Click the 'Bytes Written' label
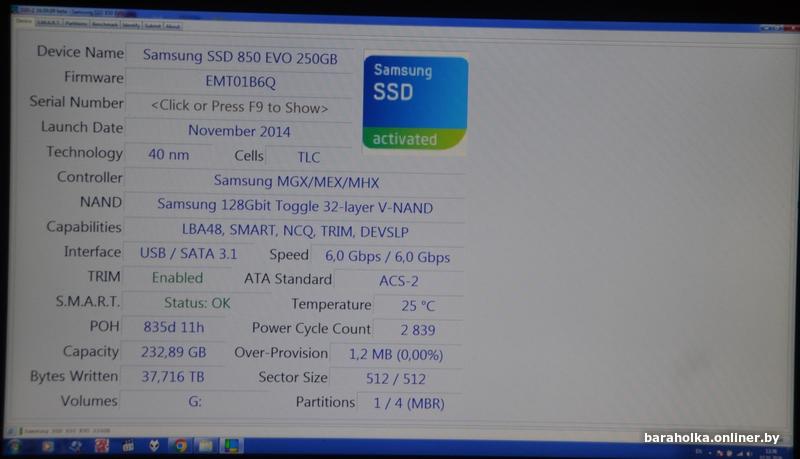The height and width of the screenshot is (459, 800). [x=74, y=376]
